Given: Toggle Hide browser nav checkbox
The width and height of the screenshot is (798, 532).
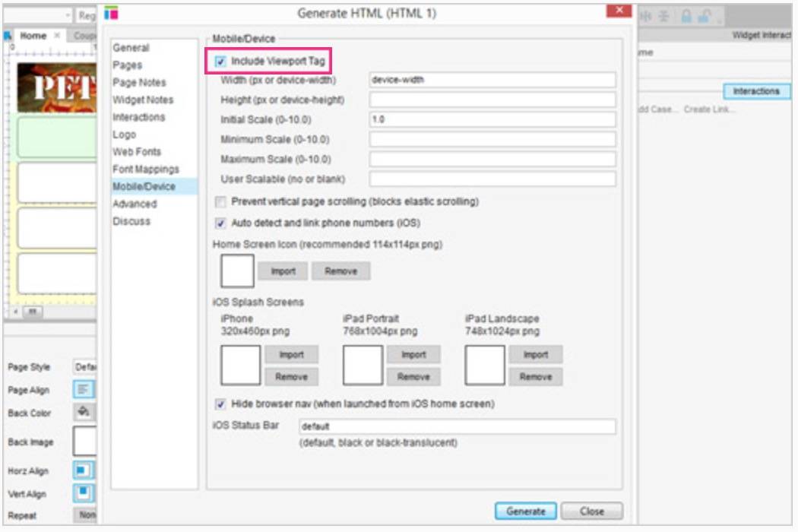Looking at the screenshot, I should [x=220, y=404].
